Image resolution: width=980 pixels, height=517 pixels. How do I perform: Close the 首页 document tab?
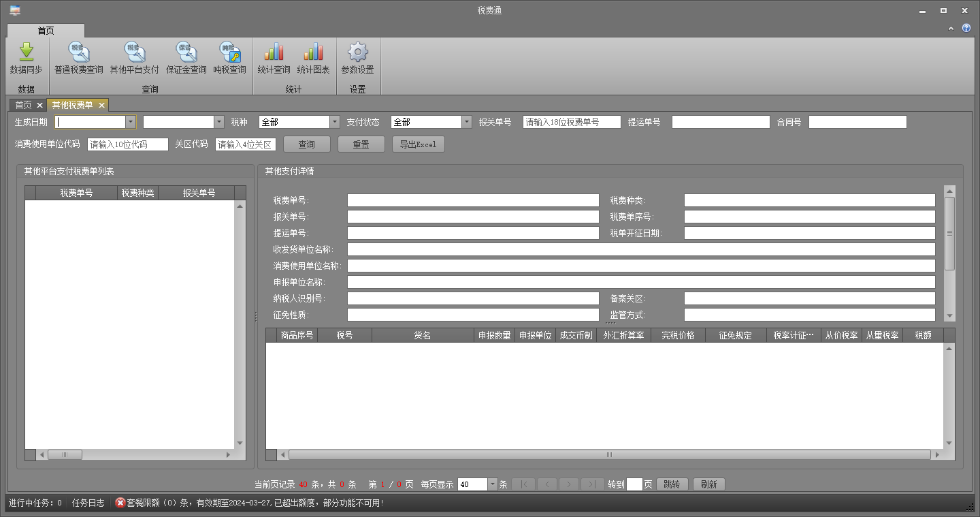pos(39,105)
